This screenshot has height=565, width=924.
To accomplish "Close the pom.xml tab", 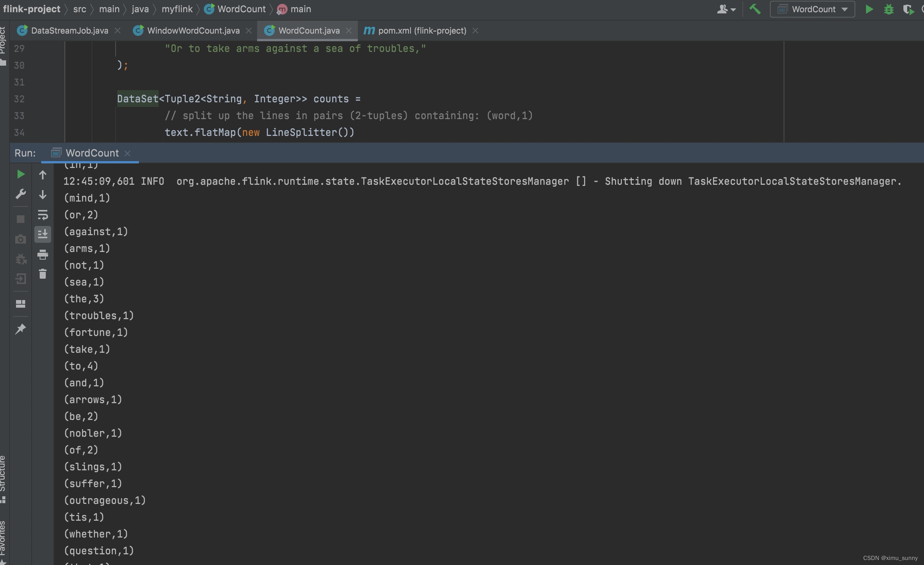I will tap(475, 31).
